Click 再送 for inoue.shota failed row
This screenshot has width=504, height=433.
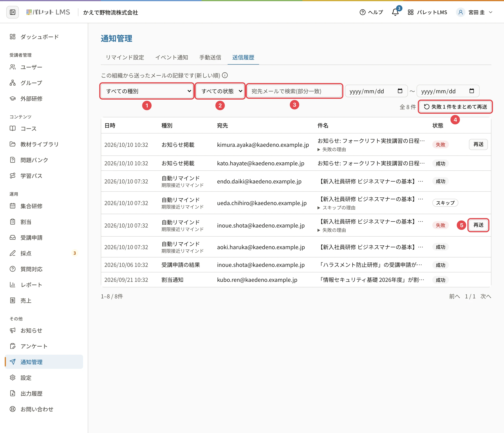(478, 225)
